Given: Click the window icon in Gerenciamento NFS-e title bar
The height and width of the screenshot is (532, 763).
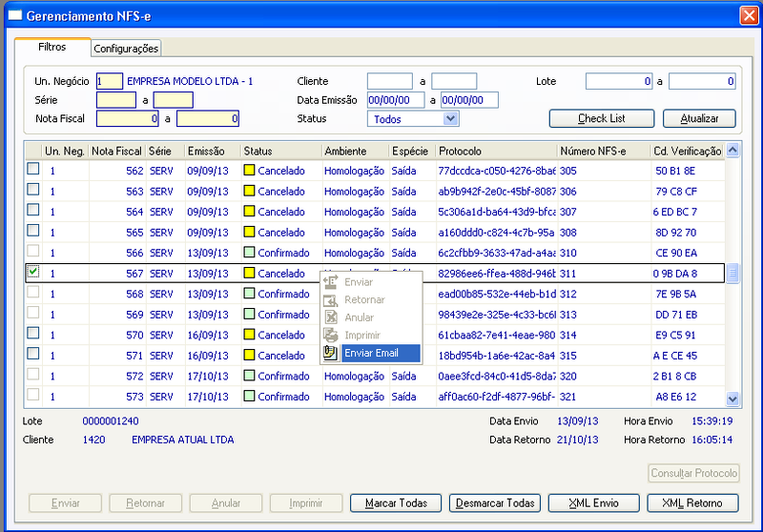Looking at the screenshot, I should point(14,15).
